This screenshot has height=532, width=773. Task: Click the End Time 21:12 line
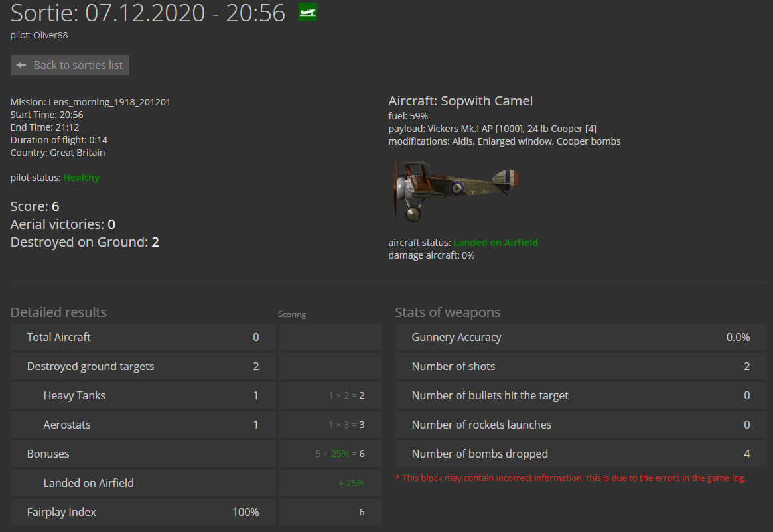click(x=45, y=127)
